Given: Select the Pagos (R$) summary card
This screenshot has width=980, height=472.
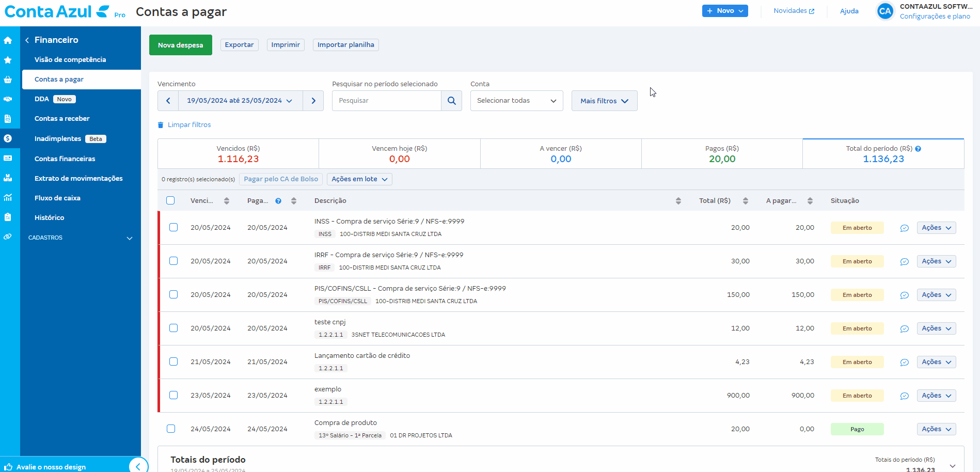Looking at the screenshot, I should pos(722,154).
